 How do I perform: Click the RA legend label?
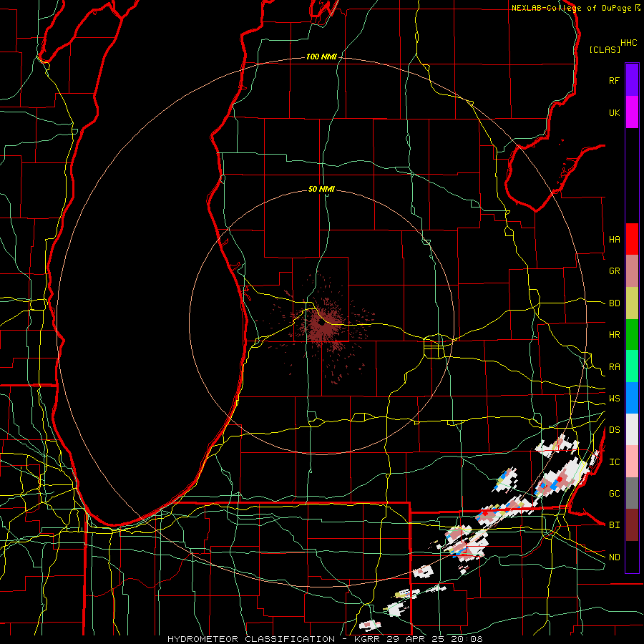[614, 367]
